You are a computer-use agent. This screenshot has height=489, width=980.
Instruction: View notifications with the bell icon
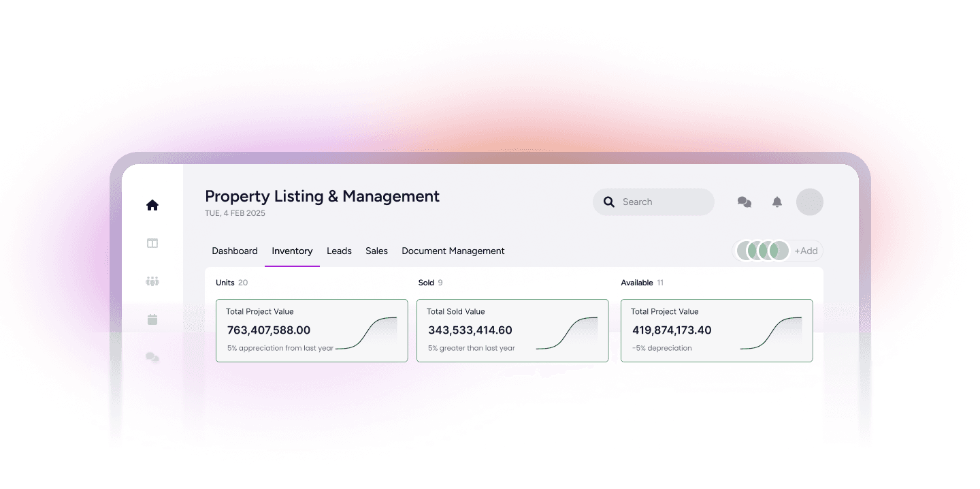(777, 202)
